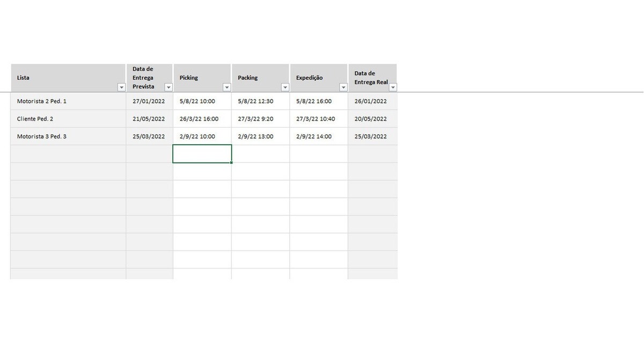Select the 21/05/2022 expected delivery date cell
644x343 pixels.
click(149, 119)
